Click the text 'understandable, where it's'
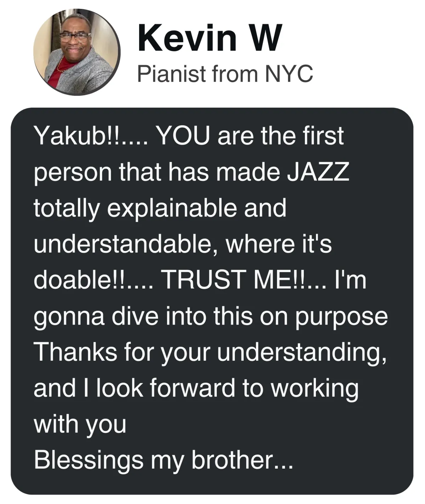Screen dimensions: 425x504 click(x=183, y=244)
